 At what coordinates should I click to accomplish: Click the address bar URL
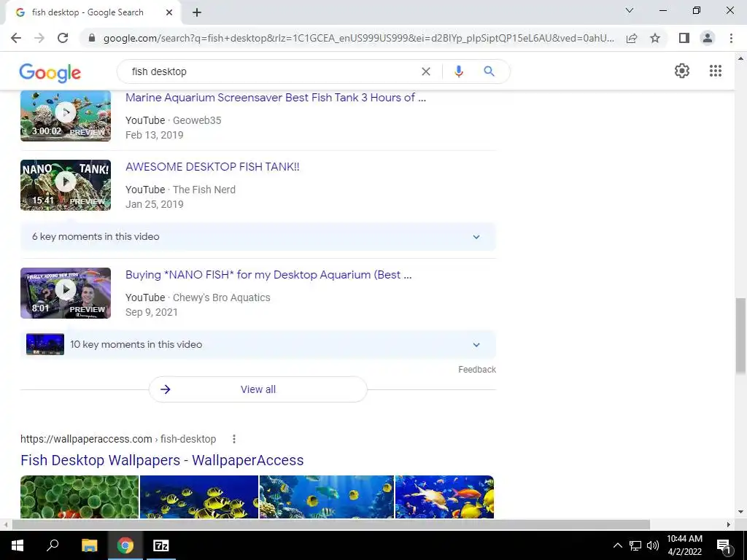[358, 38]
